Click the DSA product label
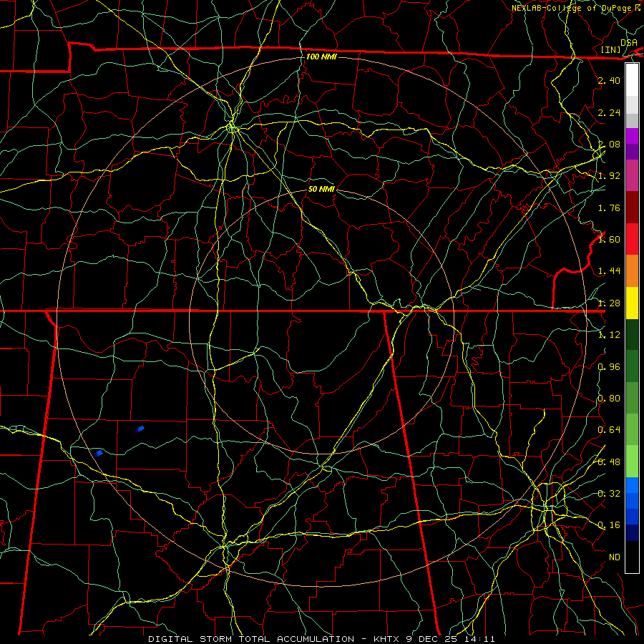Screen dimensions: 644x644 [628, 43]
